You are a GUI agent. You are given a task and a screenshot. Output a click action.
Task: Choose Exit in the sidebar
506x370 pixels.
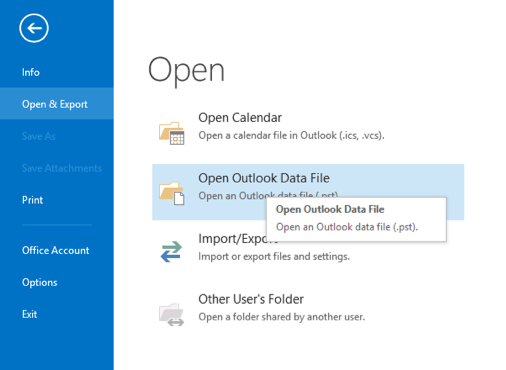pos(30,314)
